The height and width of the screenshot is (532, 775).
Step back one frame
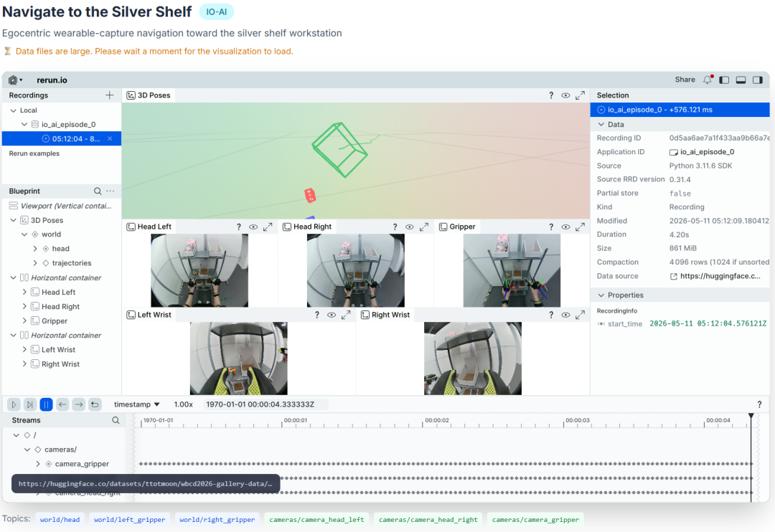[x=62, y=404]
